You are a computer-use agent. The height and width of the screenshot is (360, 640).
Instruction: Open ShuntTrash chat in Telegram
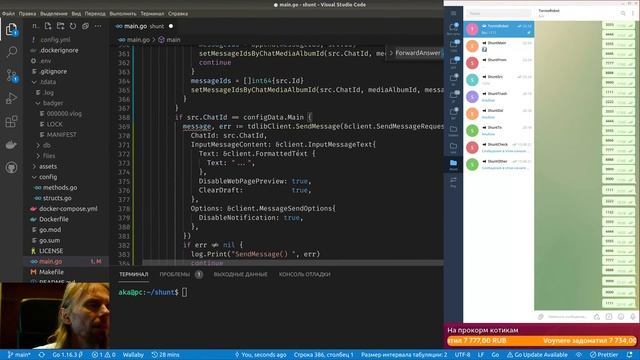[x=499, y=97]
